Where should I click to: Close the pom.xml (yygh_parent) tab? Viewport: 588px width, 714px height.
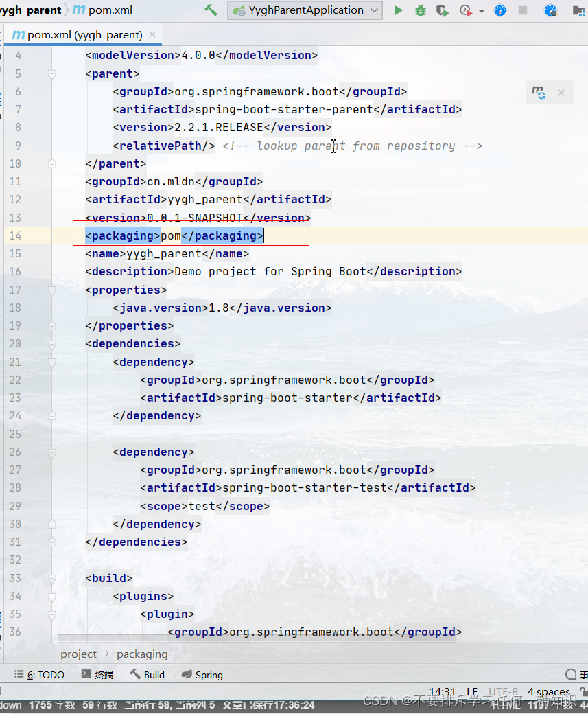152,34
